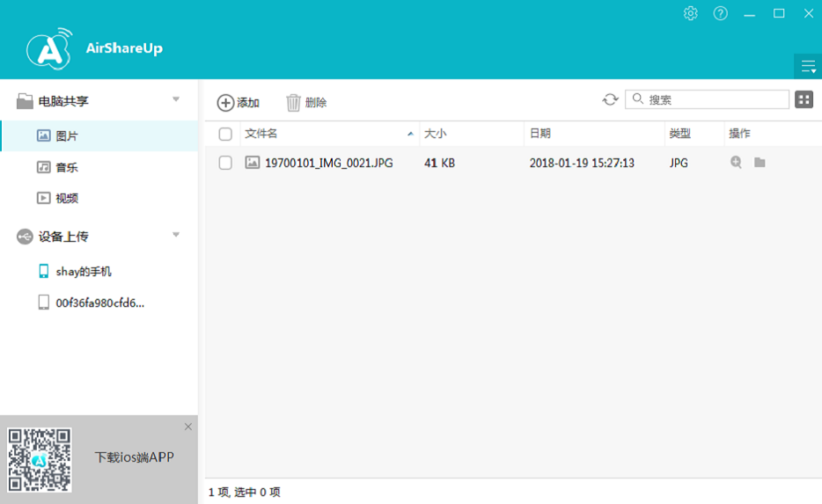Click the upload icon beside 设备上传
The image size is (822, 504).
click(25, 237)
